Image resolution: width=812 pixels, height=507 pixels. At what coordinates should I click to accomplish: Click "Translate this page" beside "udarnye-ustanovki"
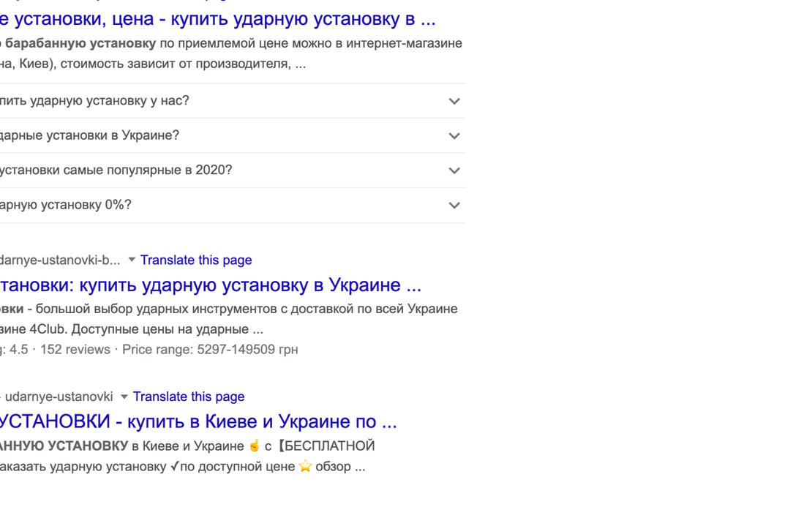click(188, 397)
